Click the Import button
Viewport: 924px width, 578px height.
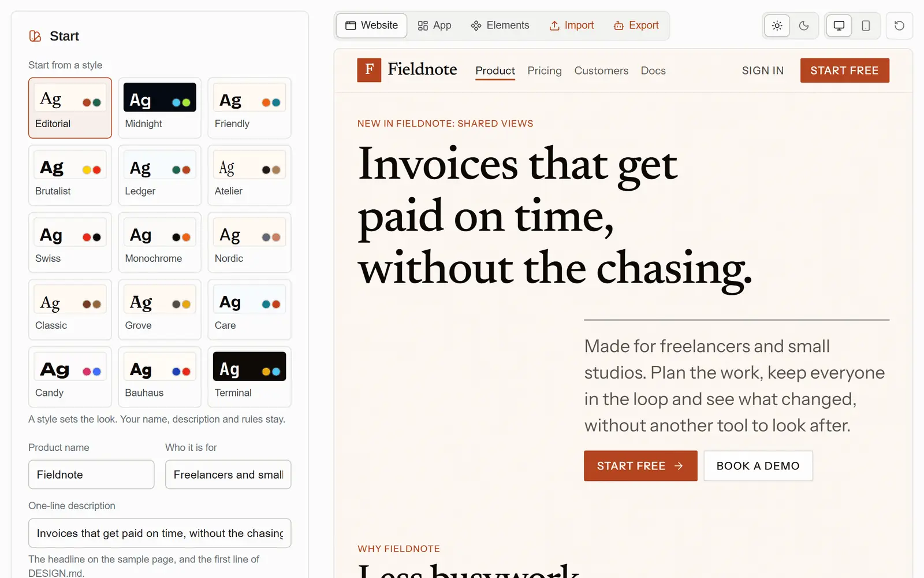coord(571,25)
